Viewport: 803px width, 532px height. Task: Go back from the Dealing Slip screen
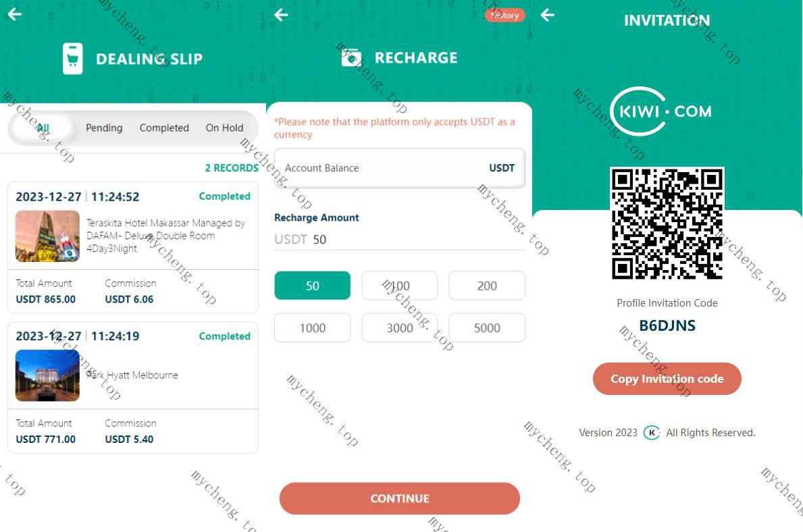coord(14,14)
